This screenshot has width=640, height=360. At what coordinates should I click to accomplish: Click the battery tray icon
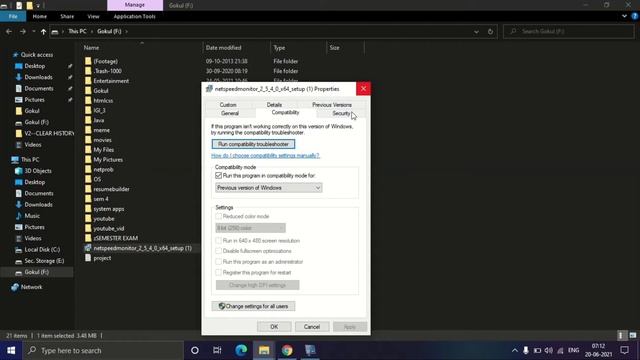click(537, 350)
